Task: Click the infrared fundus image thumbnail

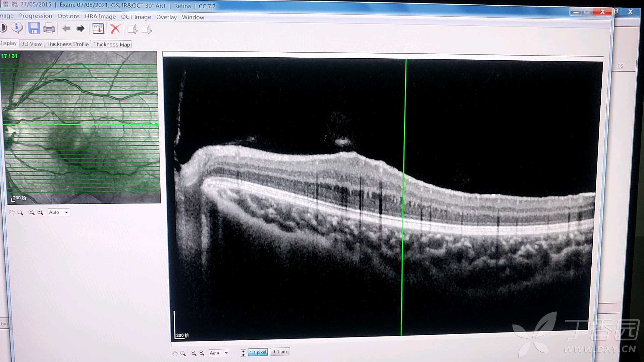Action: 80,127
